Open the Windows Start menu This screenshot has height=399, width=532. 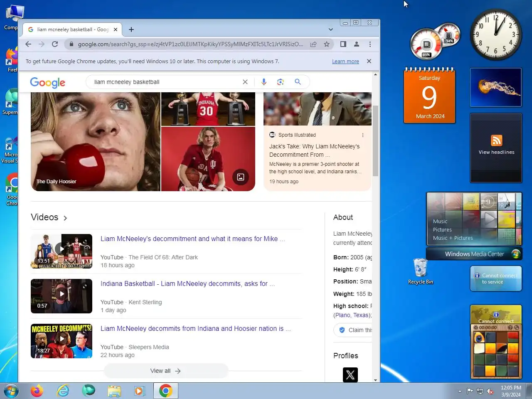[x=11, y=391]
